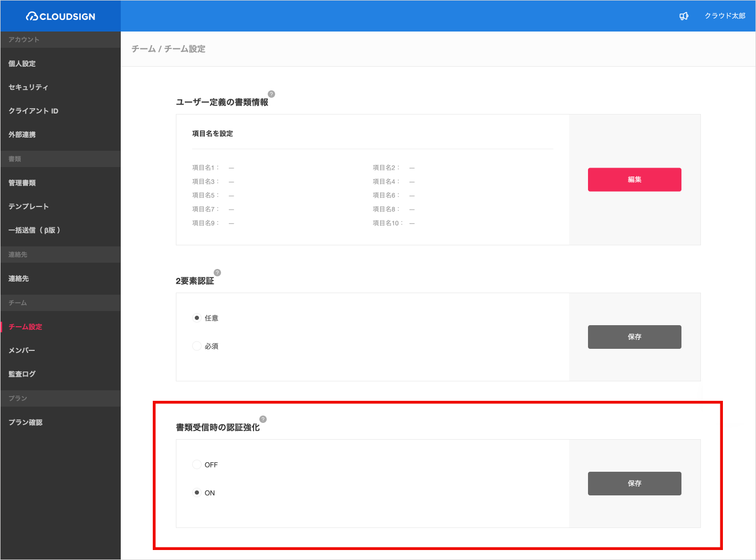The image size is (756, 560).
Task: Click help icon beside ユーザー定義の書類情報
Action: [x=271, y=94]
